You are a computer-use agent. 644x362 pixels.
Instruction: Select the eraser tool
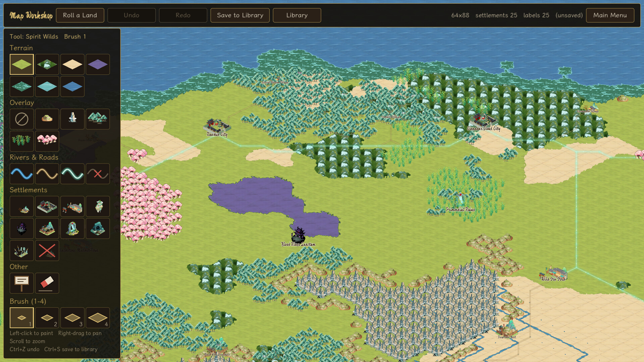click(x=47, y=283)
